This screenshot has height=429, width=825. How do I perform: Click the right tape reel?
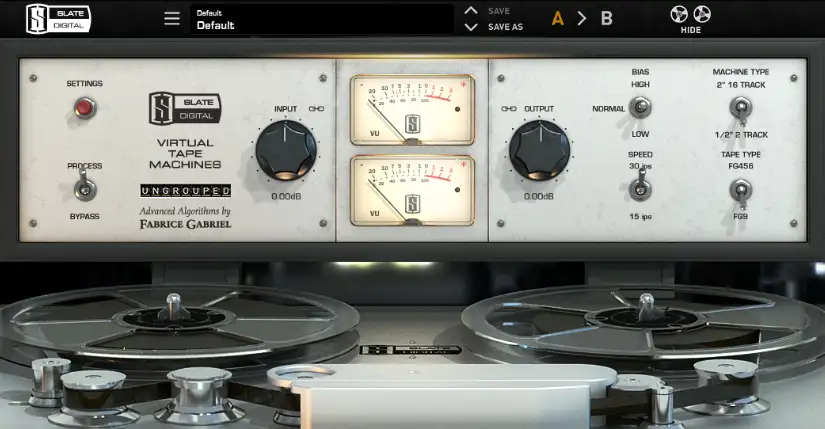[646, 322]
